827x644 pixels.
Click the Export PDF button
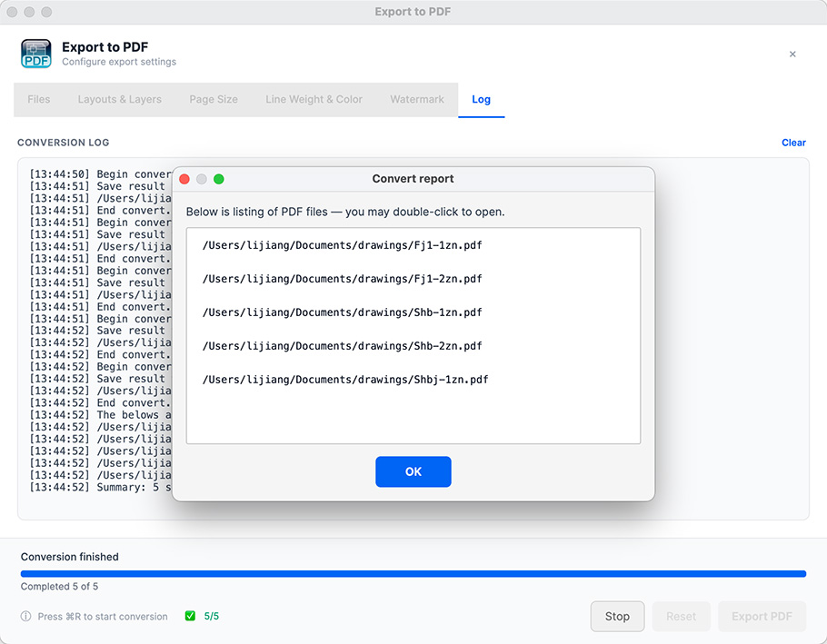tap(762, 616)
